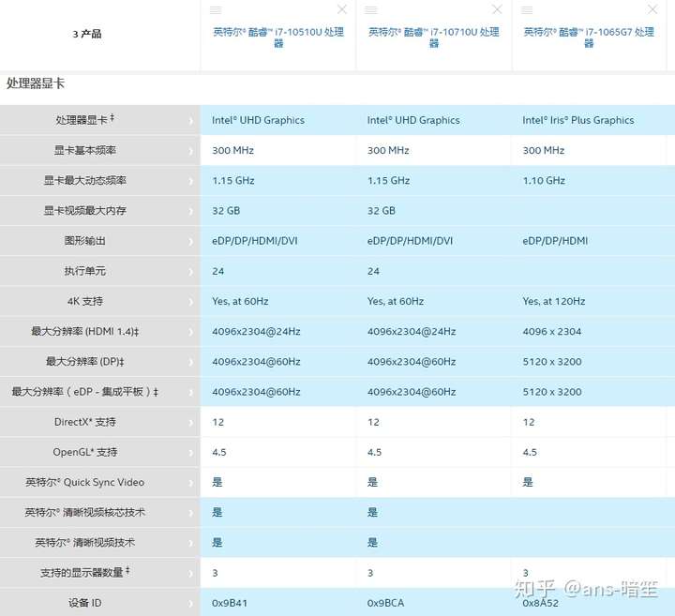The height and width of the screenshot is (616, 675).
Task: Expand the 执行单元 row chevron
Action: (190, 272)
